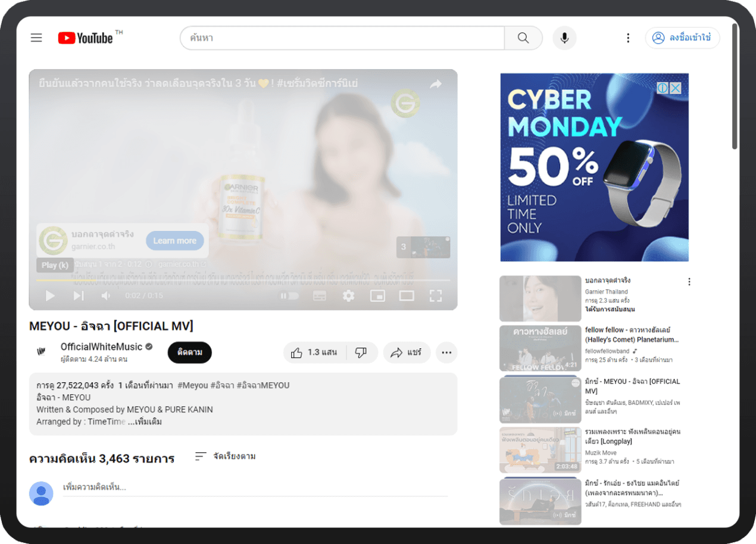Click the search magnifier button

pos(523,38)
